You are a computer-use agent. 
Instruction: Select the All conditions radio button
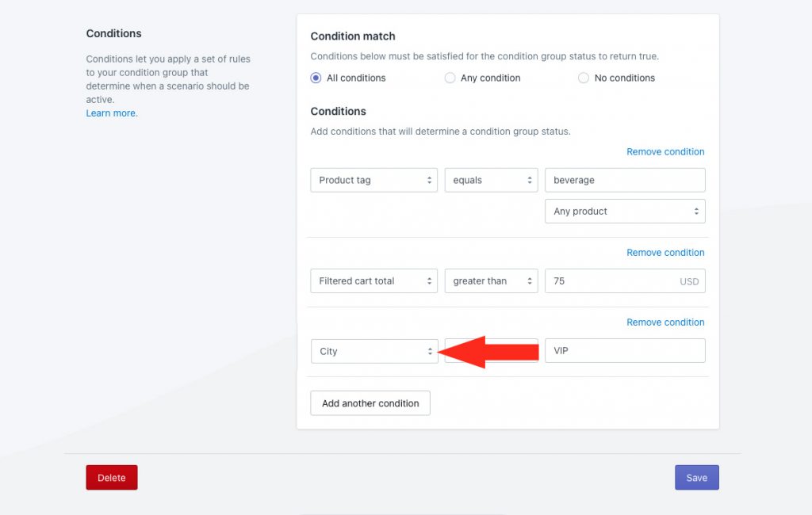click(316, 78)
